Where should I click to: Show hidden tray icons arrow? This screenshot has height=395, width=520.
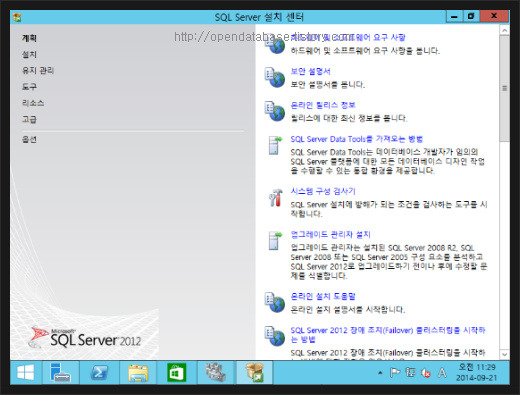[380, 373]
